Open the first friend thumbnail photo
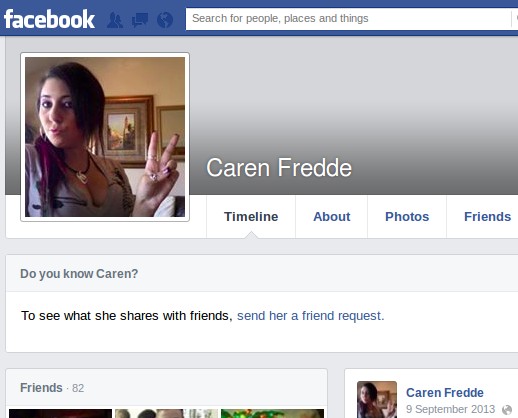The width and height of the screenshot is (518, 418). click(x=60, y=414)
